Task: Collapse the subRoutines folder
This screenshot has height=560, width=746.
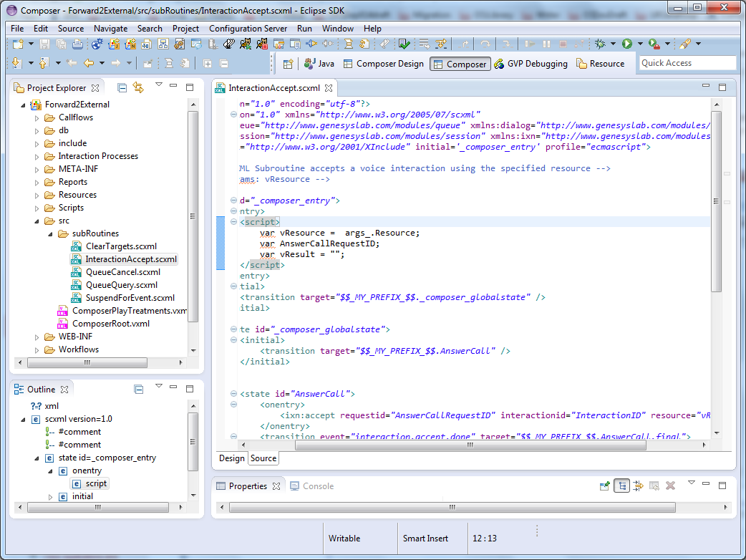Action: [x=50, y=234]
